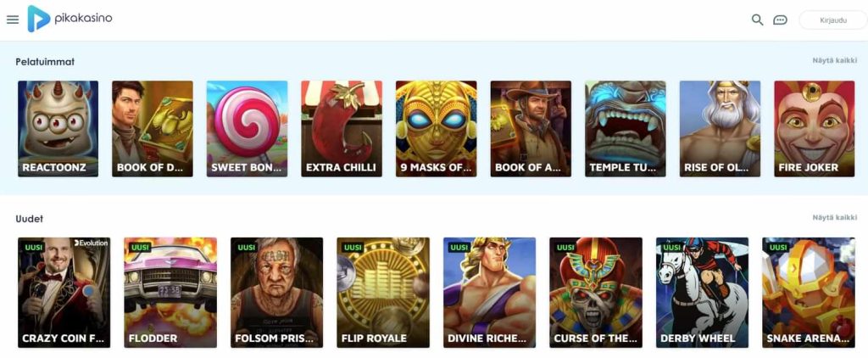
Task: Start the Fire Joker game
Action: tap(815, 129)
